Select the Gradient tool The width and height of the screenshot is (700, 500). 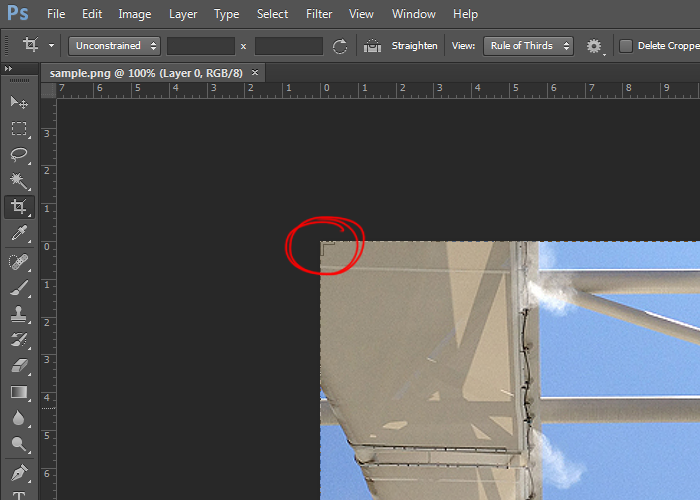19,392
